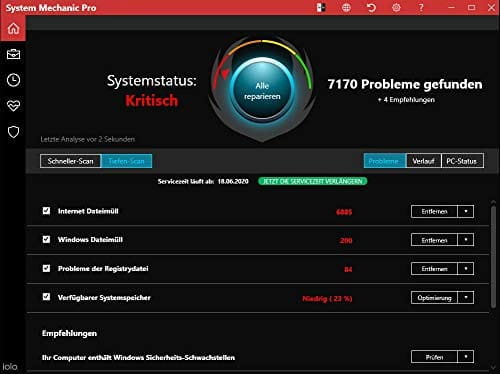
Task: Click Entfernen for Probleme der Registrydatei
Action: (x=434, y=269)
